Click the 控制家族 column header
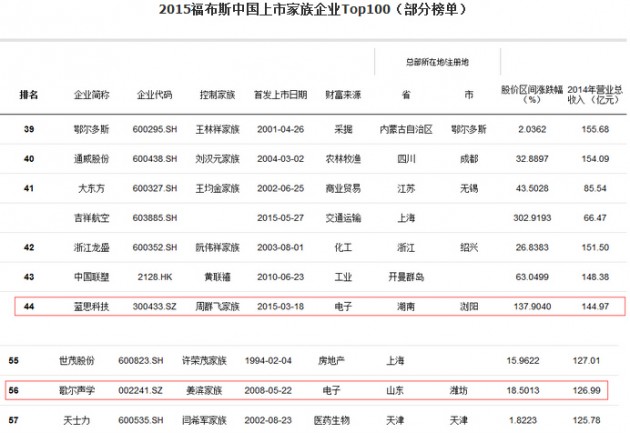 tap(217, 95)
